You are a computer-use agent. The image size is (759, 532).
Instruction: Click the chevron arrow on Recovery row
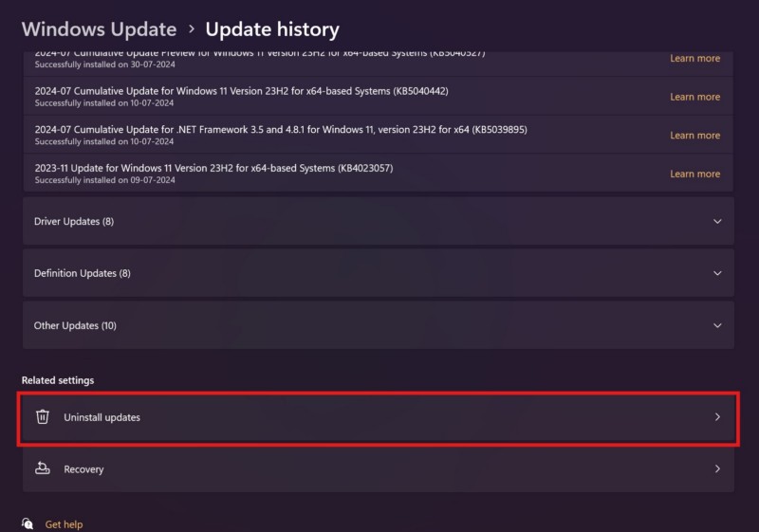717,468
